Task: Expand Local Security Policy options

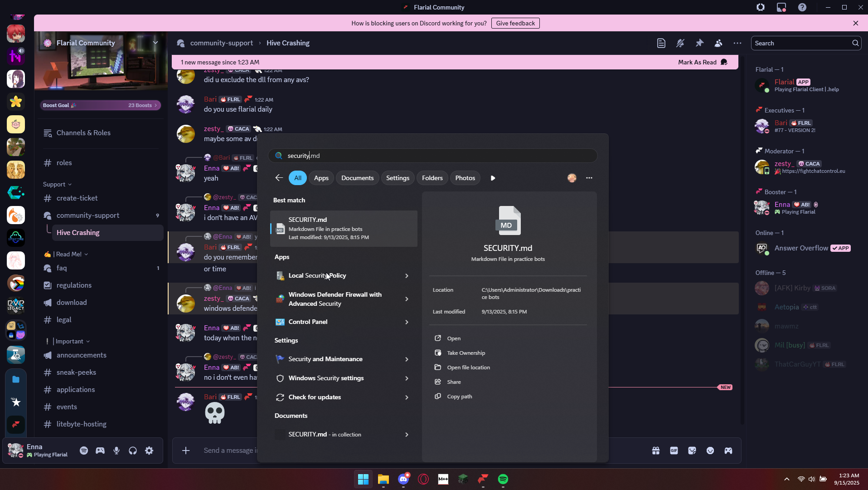Action: pos(407,276)
